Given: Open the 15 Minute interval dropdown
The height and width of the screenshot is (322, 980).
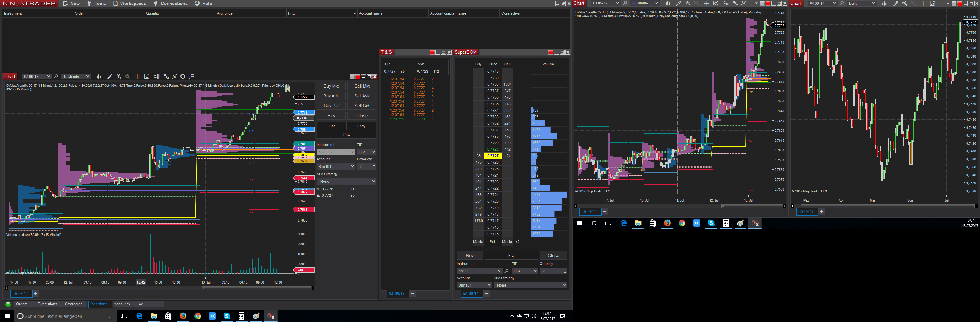Looking at the screenshot, I should tap(76, 76).
